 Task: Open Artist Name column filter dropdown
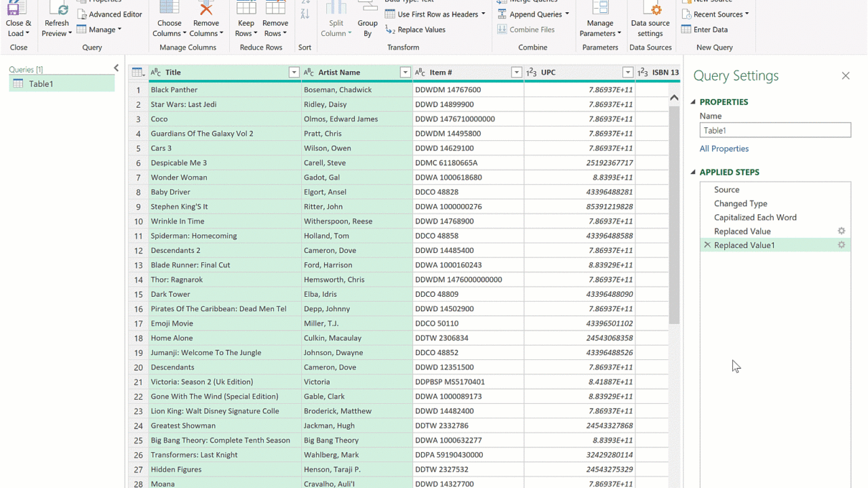[405, 73]
